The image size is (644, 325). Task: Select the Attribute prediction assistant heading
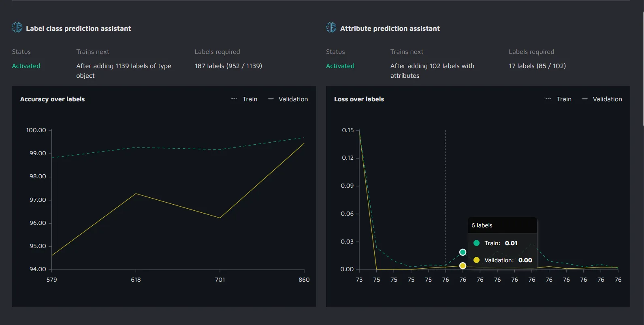pyautogui.click(x=390, y=29)
